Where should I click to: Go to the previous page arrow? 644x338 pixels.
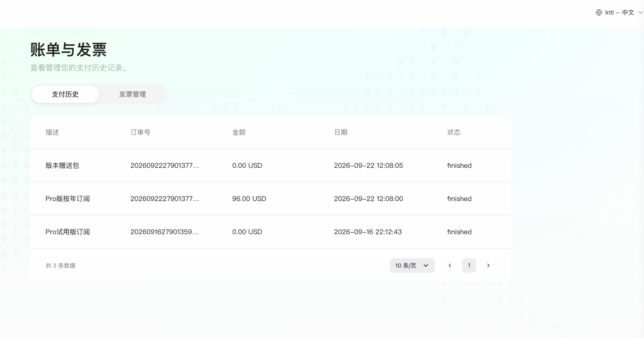(450, 265)
